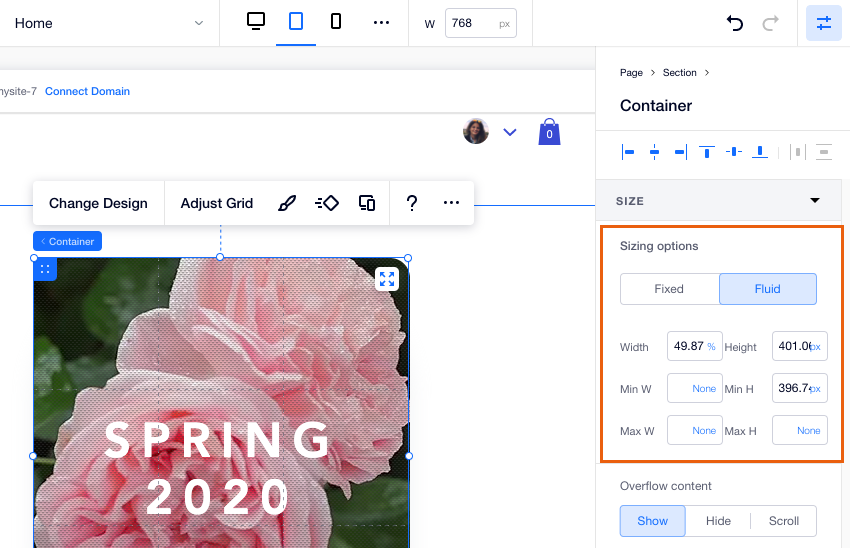Viewport: 850px width, 548px height.
Task: Toggle the Inspector panel icon
Action: click(823, 23)
